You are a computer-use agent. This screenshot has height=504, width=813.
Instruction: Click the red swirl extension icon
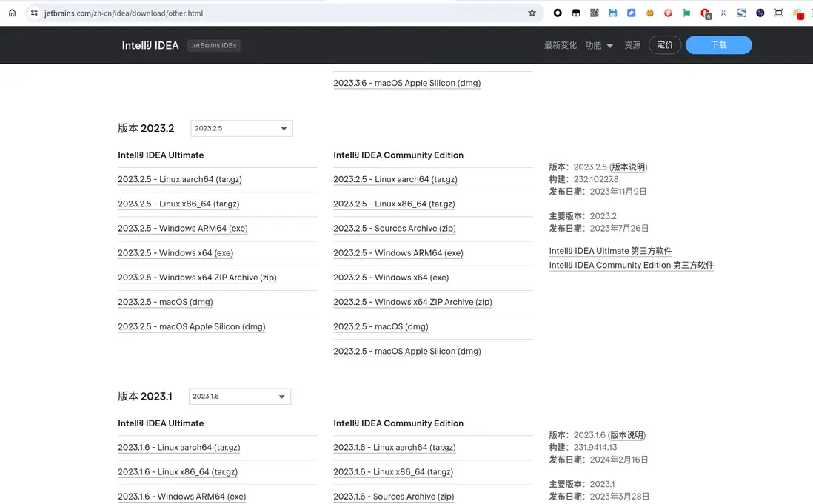[x=669, y=13]
